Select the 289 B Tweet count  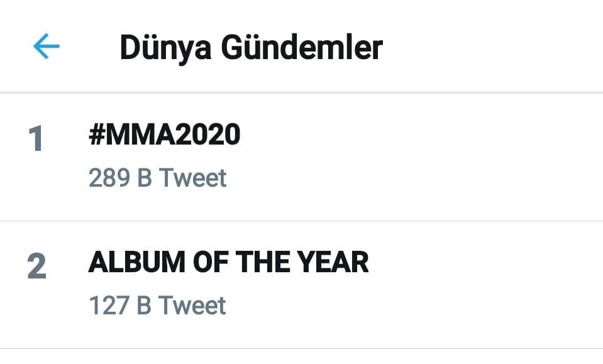pos(157,179)
